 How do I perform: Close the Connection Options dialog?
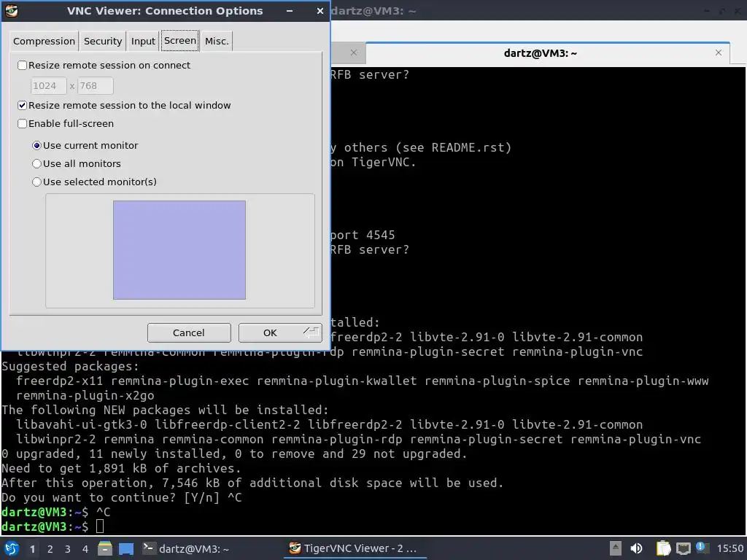click(x=320, y=11)
